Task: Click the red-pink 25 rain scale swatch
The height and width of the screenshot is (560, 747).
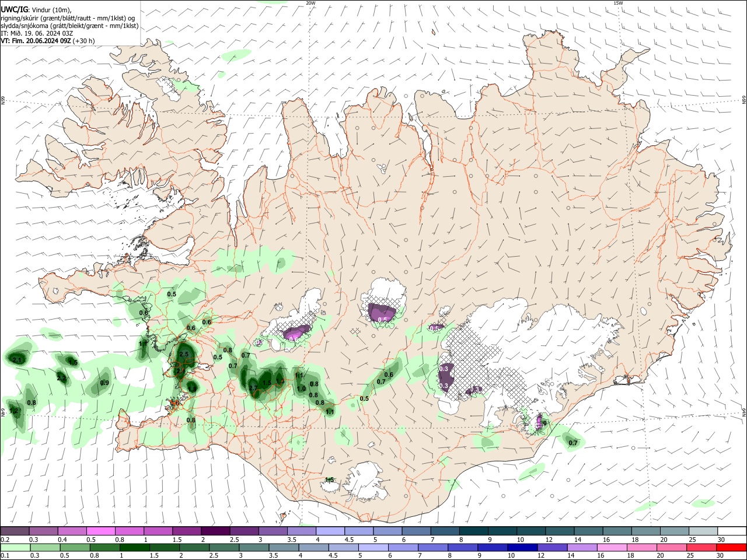Action: click(701, 547)
